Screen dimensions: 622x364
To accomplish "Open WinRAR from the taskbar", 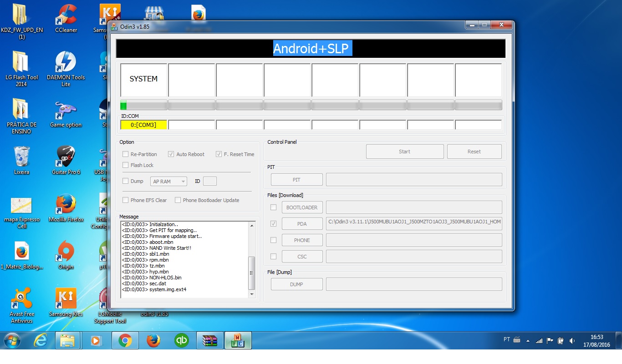I will point(210,340).
